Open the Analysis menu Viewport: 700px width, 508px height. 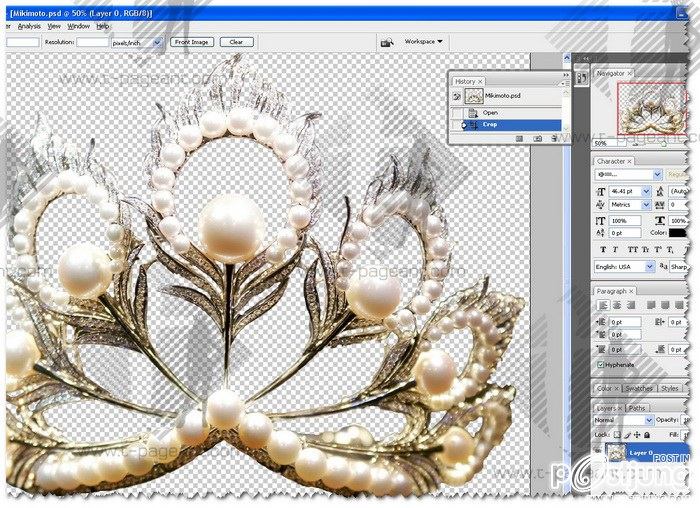(x=29, y=26)
